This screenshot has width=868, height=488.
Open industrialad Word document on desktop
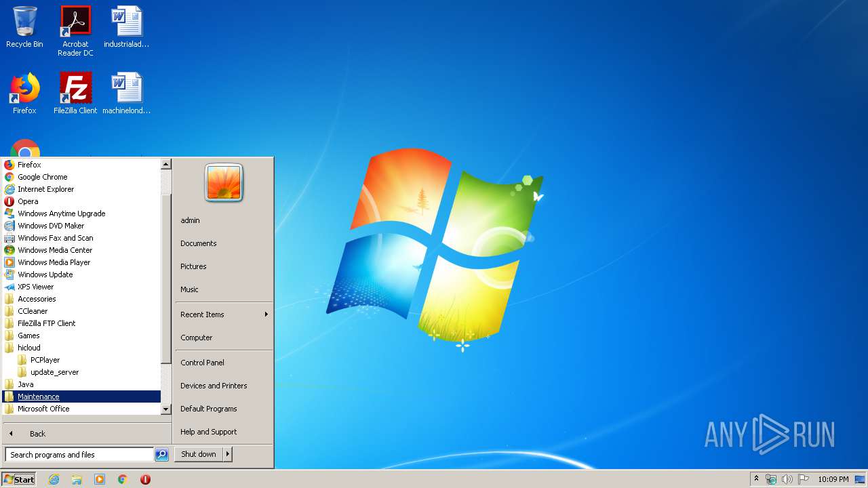(x=126, y=27)
